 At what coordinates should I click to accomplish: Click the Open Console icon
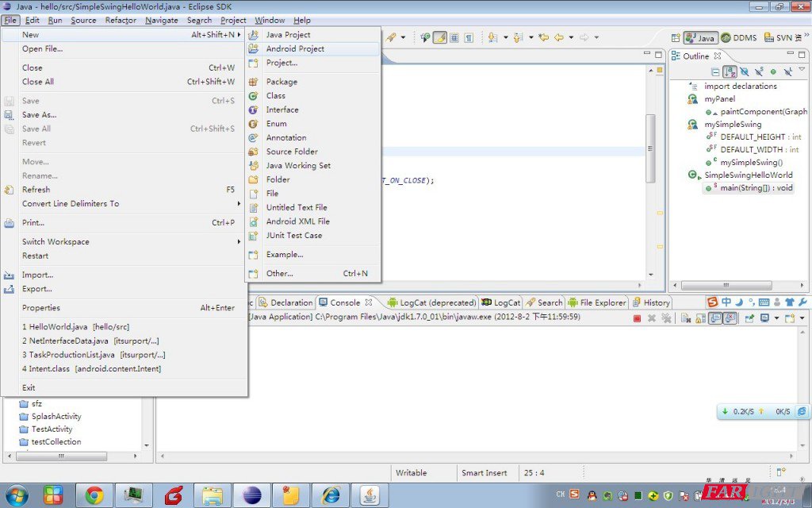pos(790,318)
